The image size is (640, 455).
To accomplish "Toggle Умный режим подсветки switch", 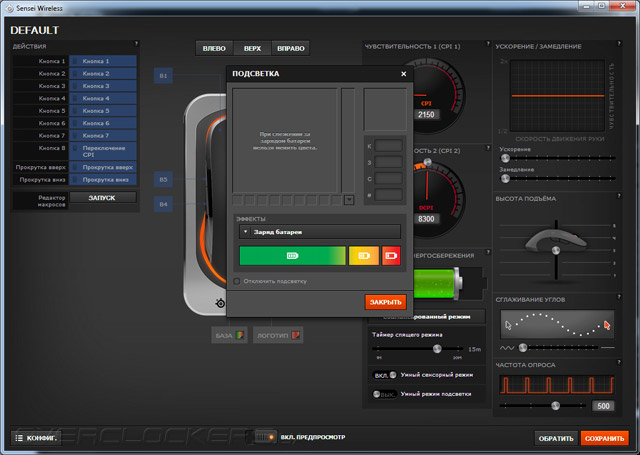I will click(385, 394).
